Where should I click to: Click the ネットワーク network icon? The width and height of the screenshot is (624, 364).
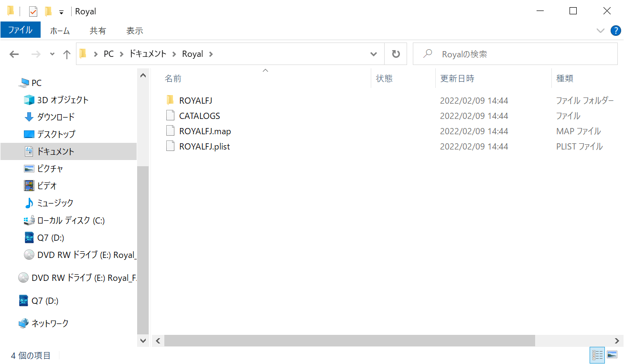click(23, 323)
